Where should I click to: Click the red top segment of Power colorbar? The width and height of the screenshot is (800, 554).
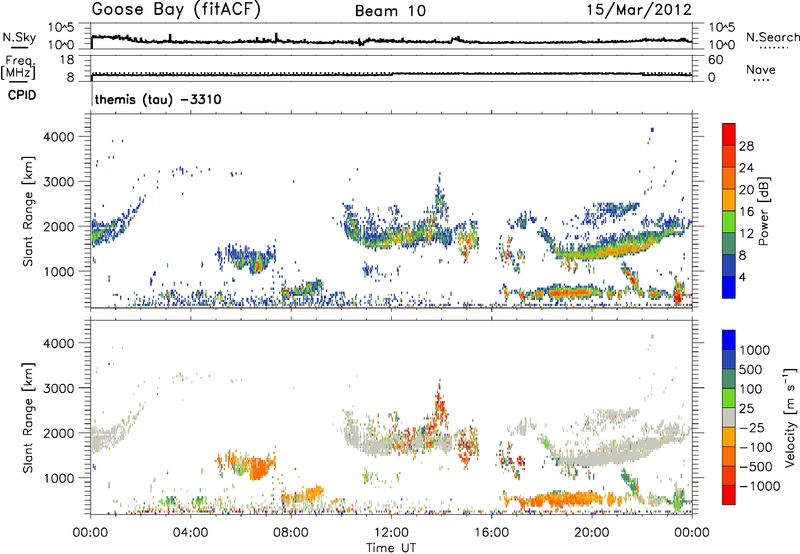coord(729,134)
